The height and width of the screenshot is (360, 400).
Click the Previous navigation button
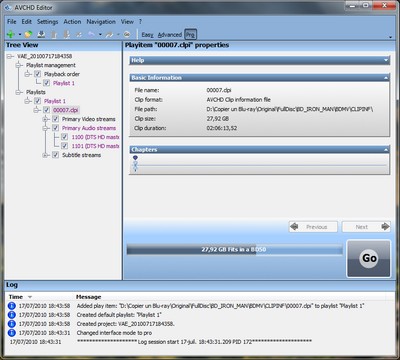point(313,227)
